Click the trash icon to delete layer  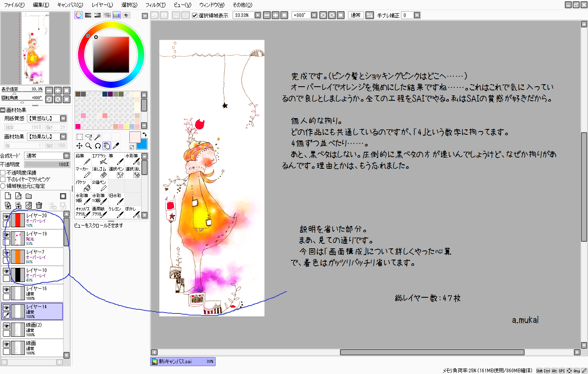39,205
